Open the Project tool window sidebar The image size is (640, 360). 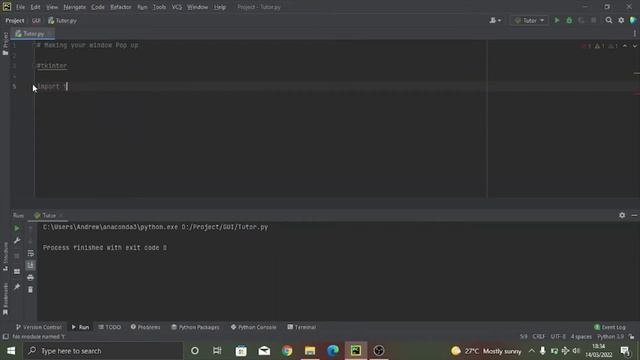(x=5, y=43)
